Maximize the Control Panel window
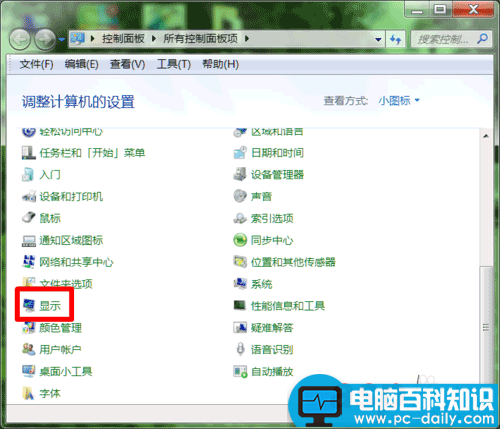Image resolution: width=500 pixels, height=429 pixels. coord(440,10)
